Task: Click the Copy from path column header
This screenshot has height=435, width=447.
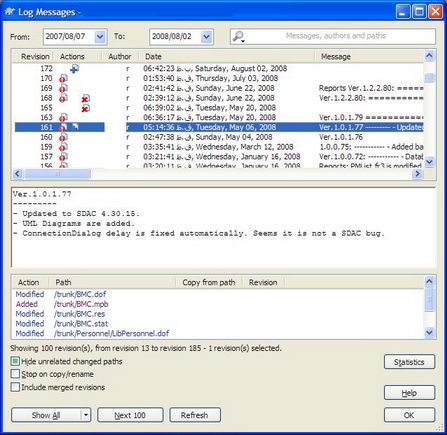Action: click(209, 282)
